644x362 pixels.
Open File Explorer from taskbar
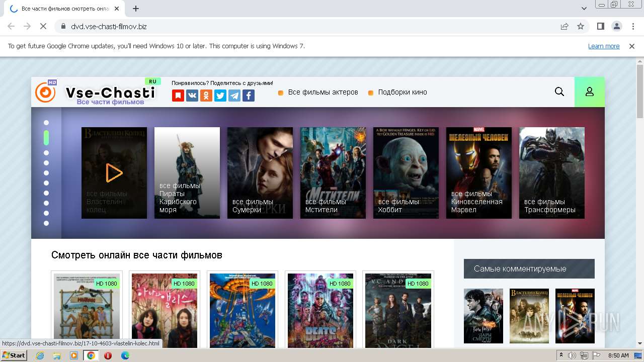pos(57,355)
